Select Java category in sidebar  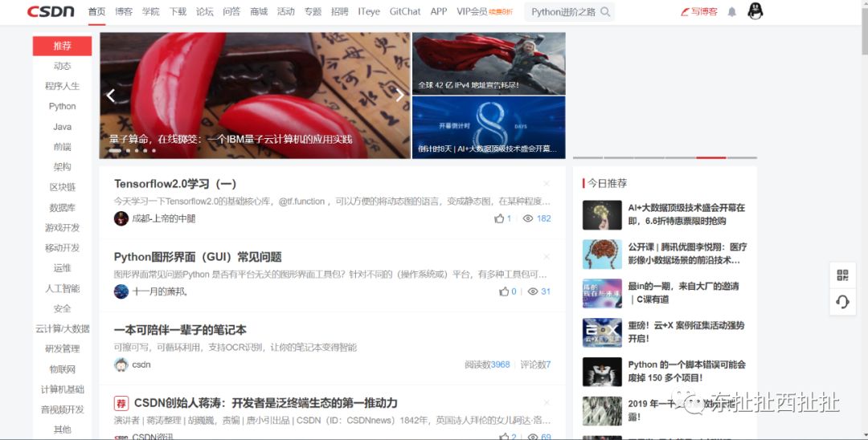pyautogui.click(x=62, y=127)
